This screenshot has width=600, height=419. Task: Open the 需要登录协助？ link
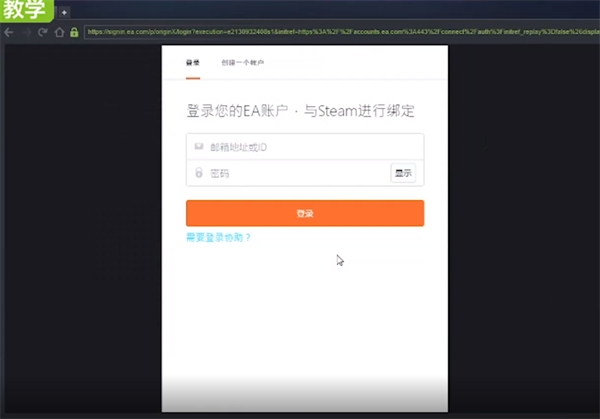pos(218,238)
